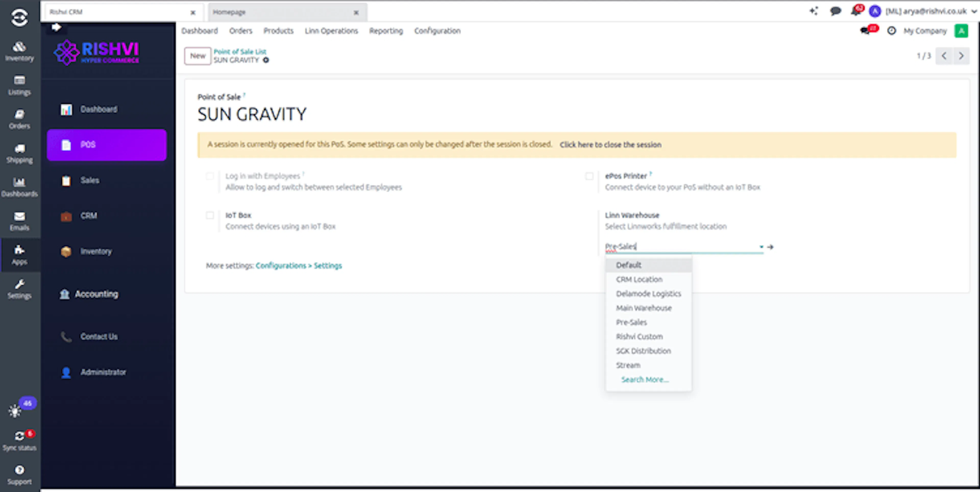
Task: Select SGK Distribution in the dropdown
Action: [x=649, y=351]
